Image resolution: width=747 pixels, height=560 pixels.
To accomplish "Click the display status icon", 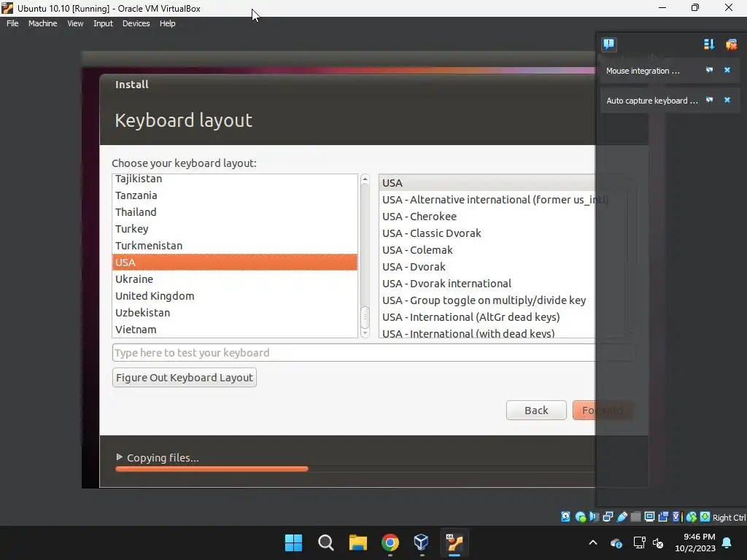I will point(649,517).
